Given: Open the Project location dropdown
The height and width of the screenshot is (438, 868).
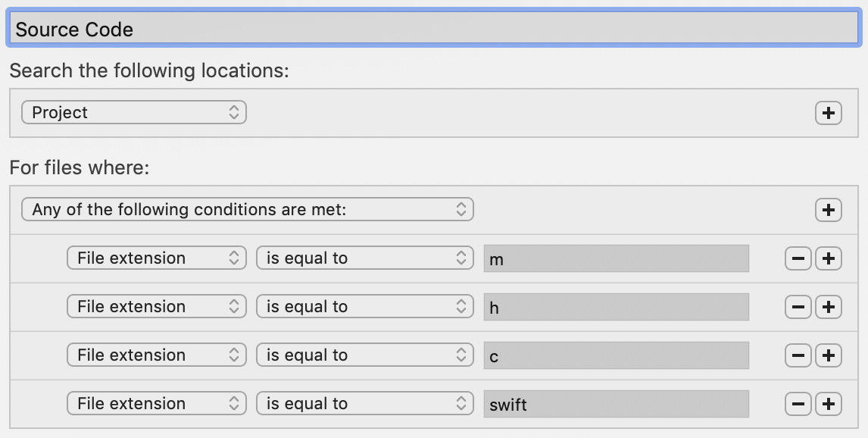Looking at the screenshot, I should (133, 112).
